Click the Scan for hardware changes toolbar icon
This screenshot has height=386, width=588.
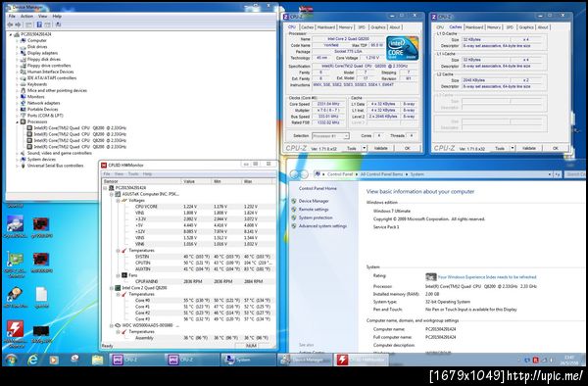(58, 24)
